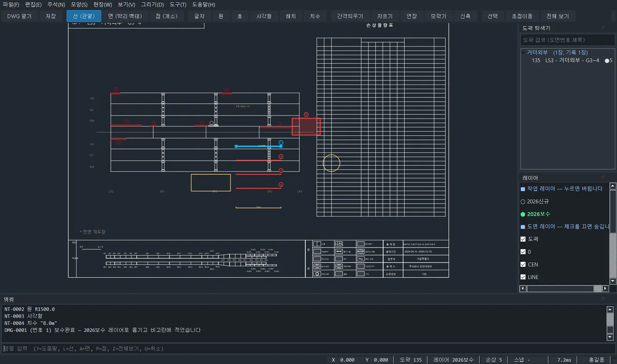
Task: Click the 전체 보기 zoom-all button
Action: tap(558, 16)
